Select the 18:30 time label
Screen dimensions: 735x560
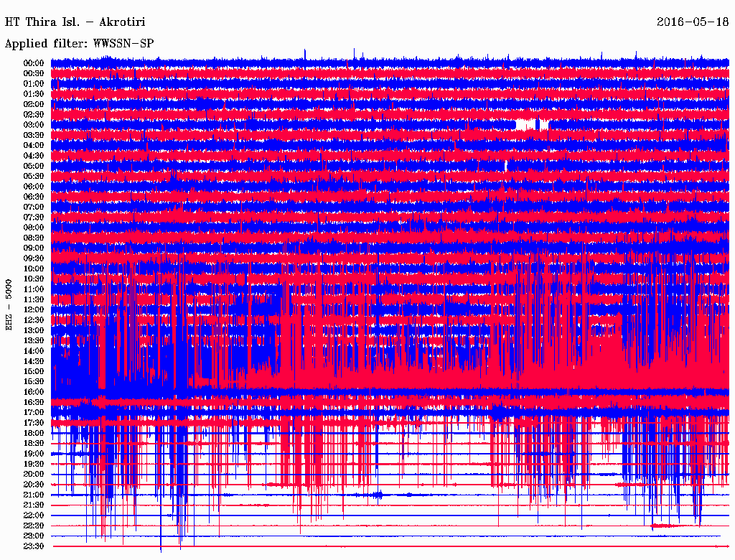coord(33,444)
